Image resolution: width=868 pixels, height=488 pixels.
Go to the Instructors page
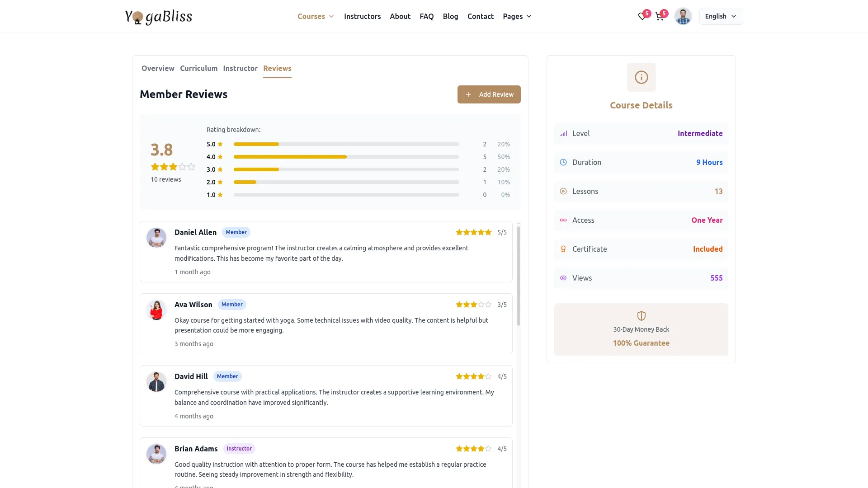[x=362, y=16]
